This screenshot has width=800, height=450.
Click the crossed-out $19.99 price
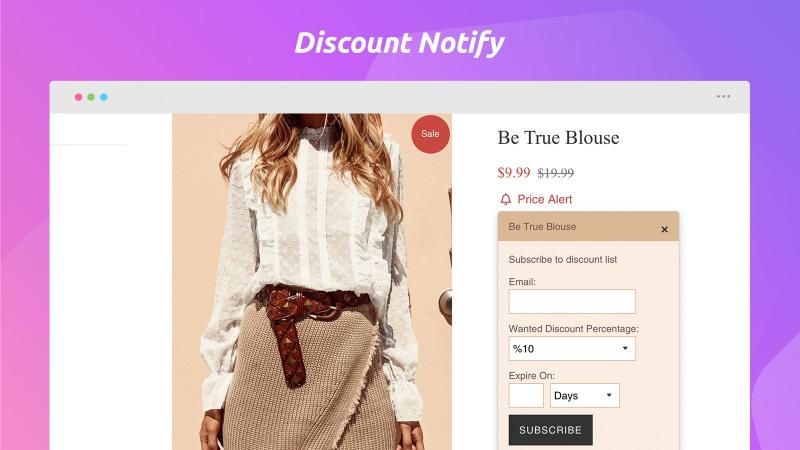tap(556, 173)
